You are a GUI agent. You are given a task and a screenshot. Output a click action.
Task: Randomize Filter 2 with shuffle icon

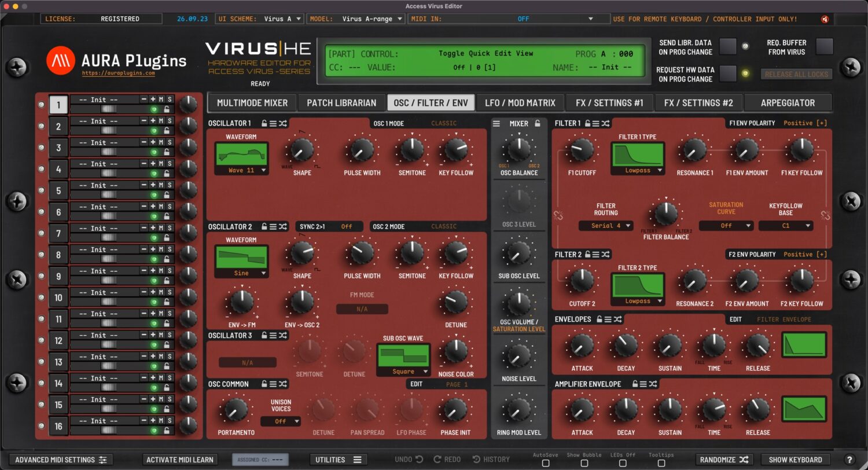tap(605, 254)
